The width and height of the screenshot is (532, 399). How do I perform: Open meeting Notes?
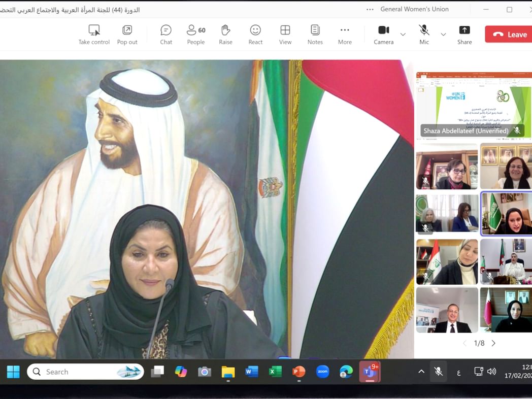[315, 35]
